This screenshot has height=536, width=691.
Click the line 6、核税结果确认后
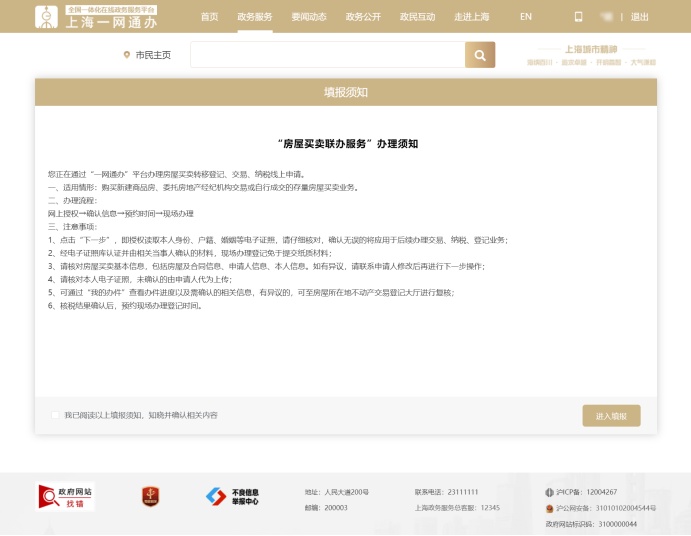click(x=126, y=305)
